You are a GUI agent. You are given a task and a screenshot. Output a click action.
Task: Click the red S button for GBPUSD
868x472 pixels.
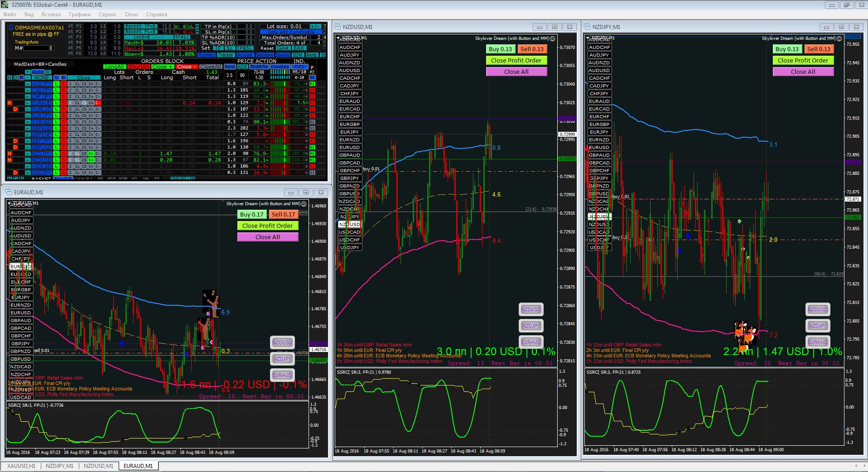tap(63, 147)
